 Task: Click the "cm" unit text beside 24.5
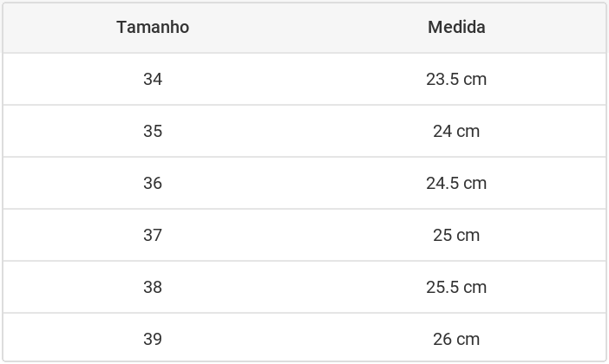[x=475, y=184]
